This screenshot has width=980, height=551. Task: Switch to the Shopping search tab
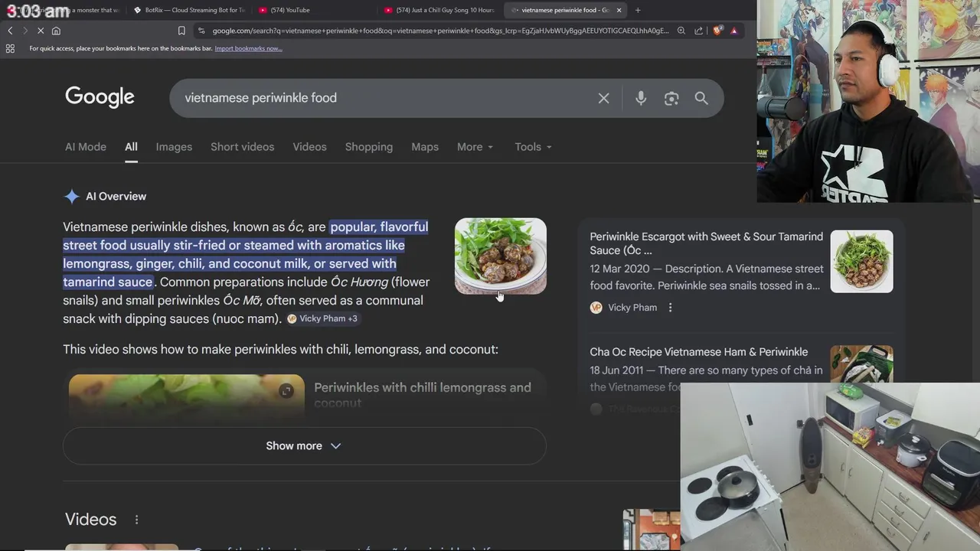click(x=368, y=147)
